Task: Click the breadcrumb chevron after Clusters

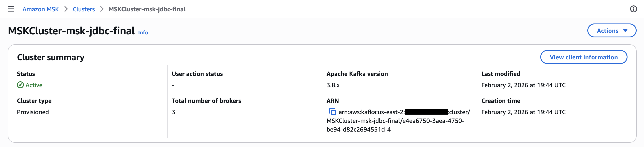Action: (x=102, y=9)
